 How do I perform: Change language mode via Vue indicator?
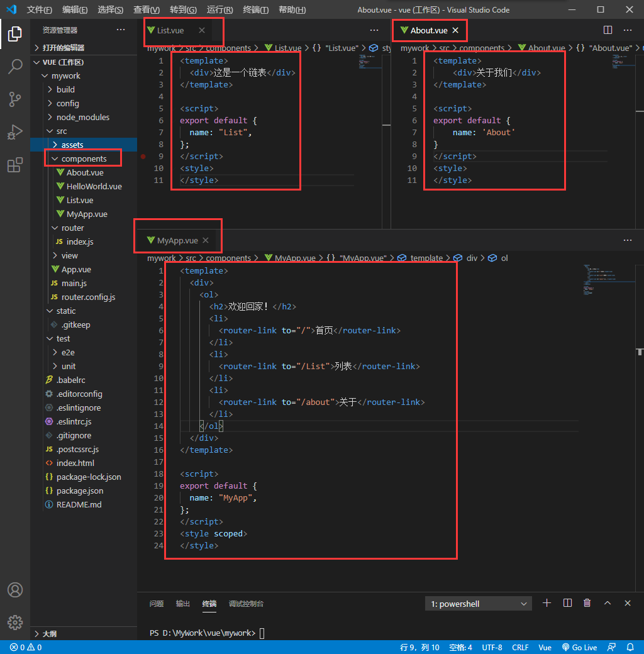pyautogui.click(x=545, y=647)
